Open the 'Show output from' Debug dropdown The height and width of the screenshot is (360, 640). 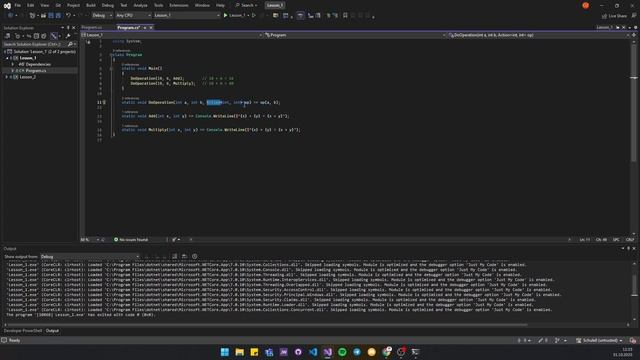point(90,256)
